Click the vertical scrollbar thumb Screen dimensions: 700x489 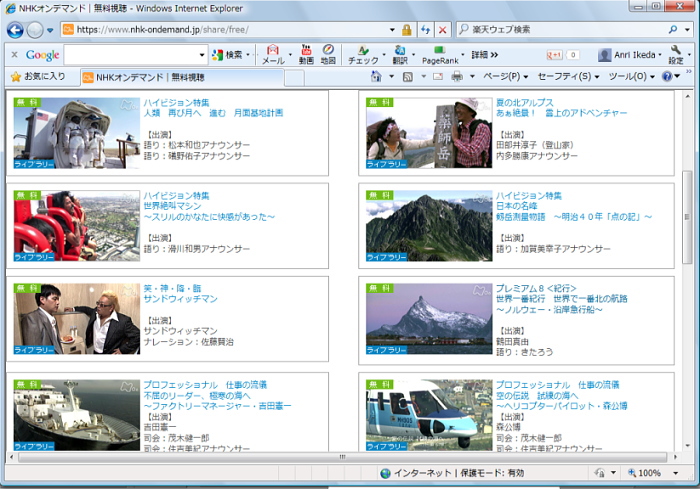[x=687, y=217]
